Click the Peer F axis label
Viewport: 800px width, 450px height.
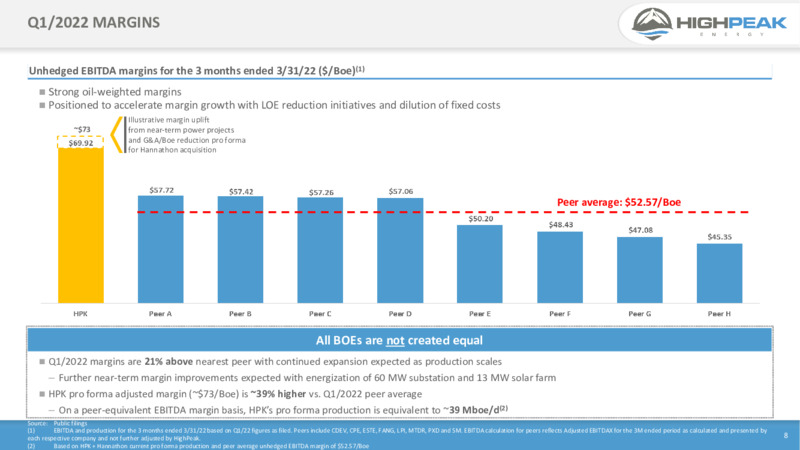click(560, 314)
